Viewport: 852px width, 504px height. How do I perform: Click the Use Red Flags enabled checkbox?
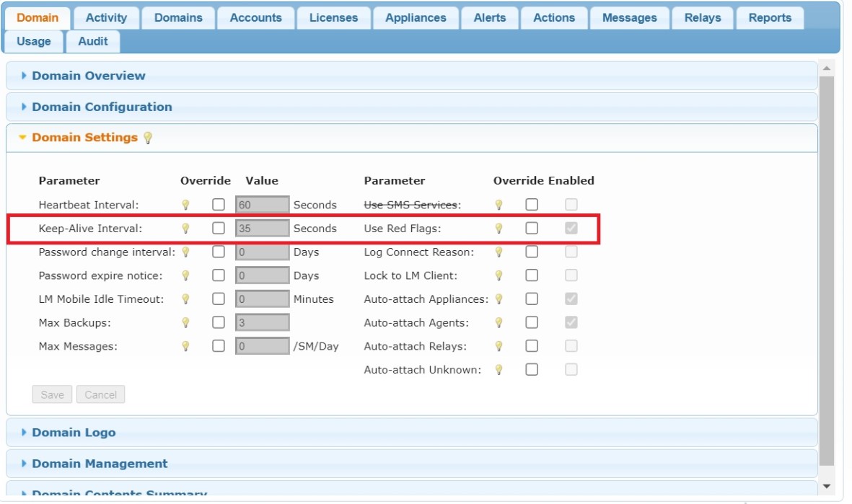(571, 228)
